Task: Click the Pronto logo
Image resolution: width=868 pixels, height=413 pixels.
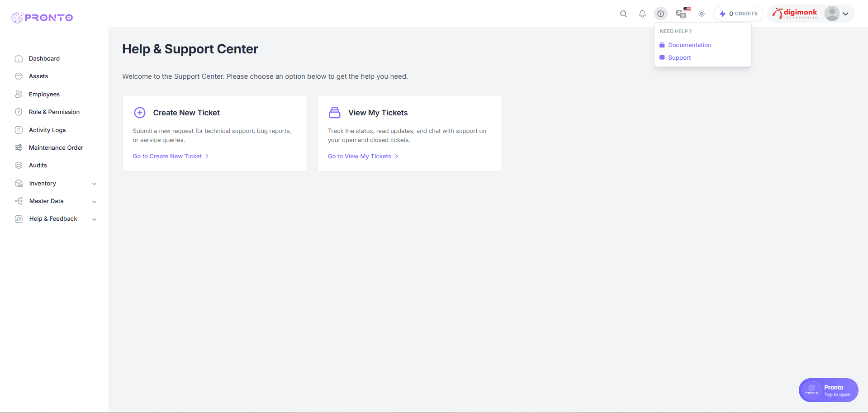Action: point(42,18)
